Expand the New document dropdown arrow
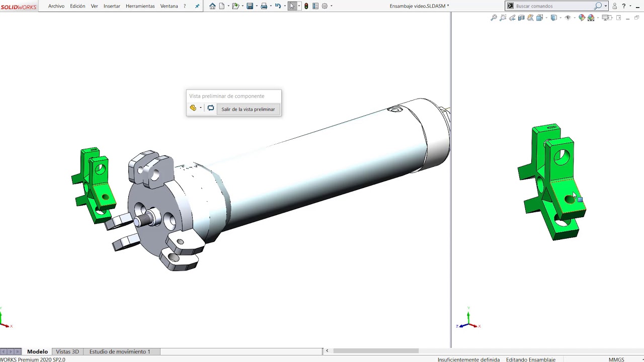The height and width of the screenshot is (362, 644). click(x=228, y=6)
